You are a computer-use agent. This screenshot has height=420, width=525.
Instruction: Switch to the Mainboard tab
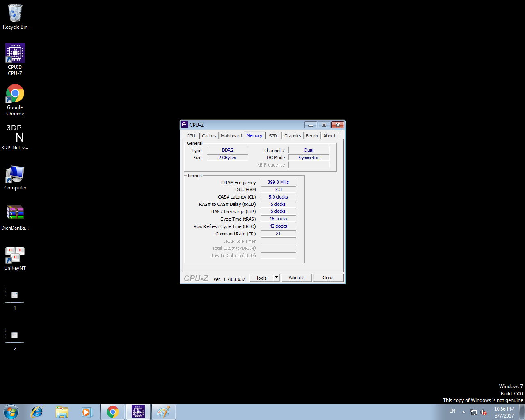231,136
